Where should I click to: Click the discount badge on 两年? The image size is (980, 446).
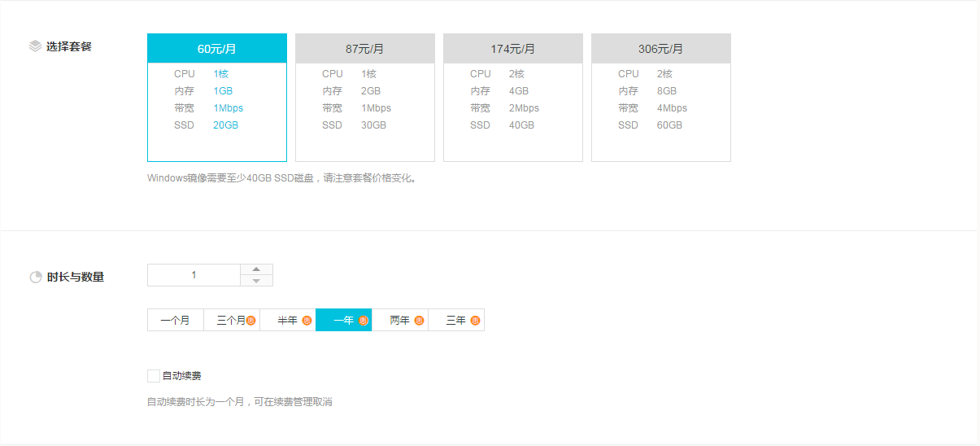point(419,321)
